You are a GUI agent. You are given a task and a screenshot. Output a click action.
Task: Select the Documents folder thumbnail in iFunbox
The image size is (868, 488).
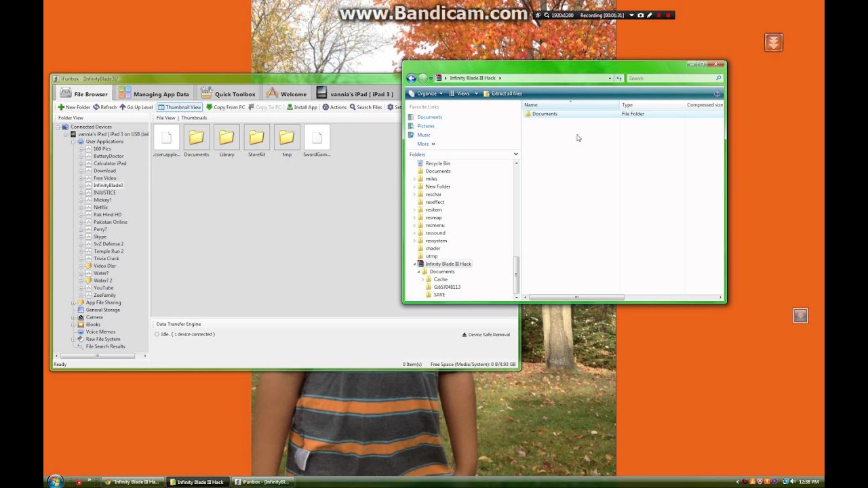pos(197,141)
